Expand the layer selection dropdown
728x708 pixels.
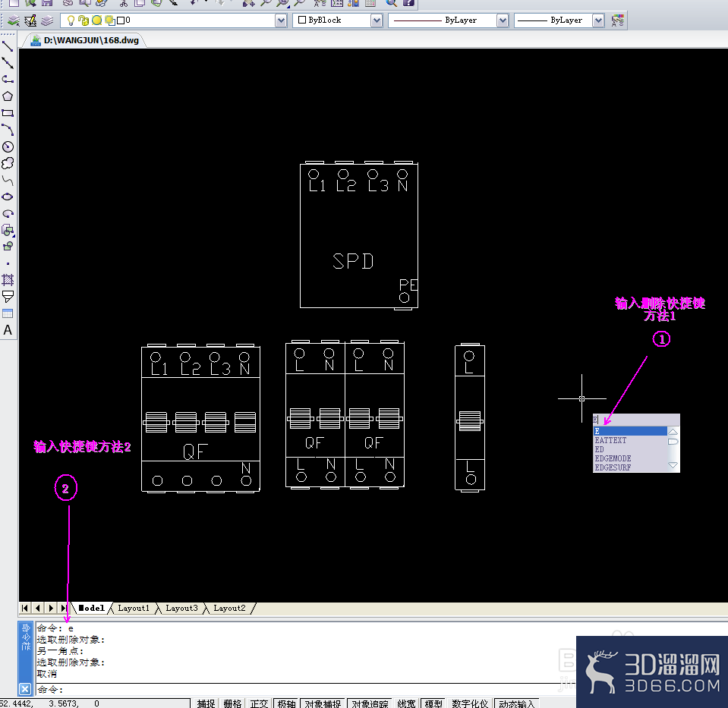(x=281, y=20)
